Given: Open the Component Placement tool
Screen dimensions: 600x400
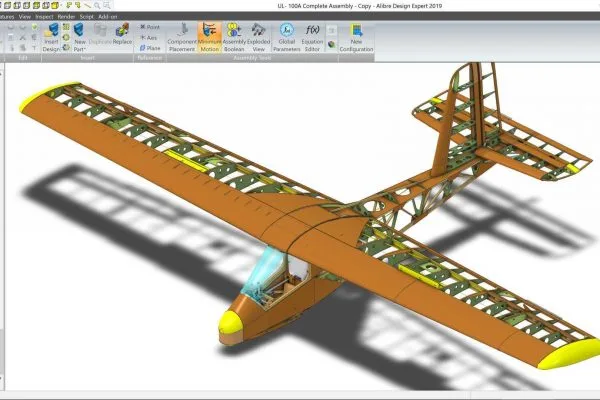Looking at the screenshot, I should tap(182, 37).
